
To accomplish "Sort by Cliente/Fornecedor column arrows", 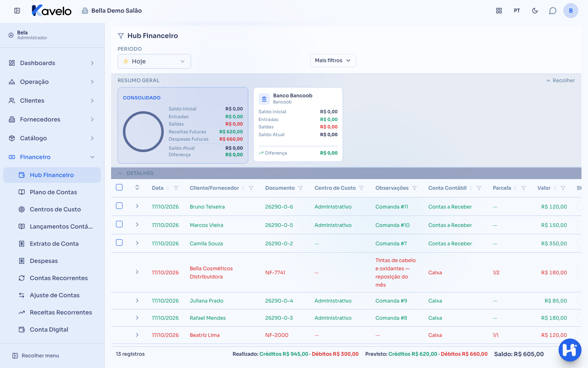I will 243,188.
